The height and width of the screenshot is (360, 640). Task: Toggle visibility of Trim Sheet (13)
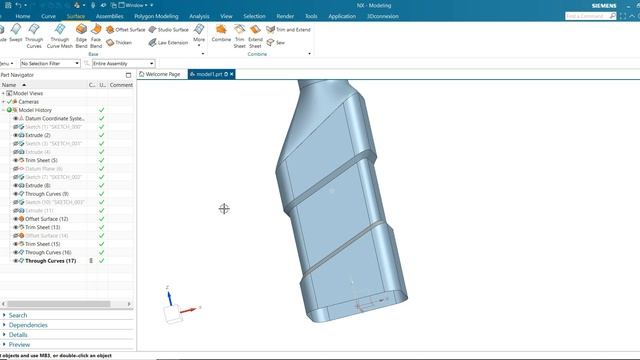coord(16,227)
